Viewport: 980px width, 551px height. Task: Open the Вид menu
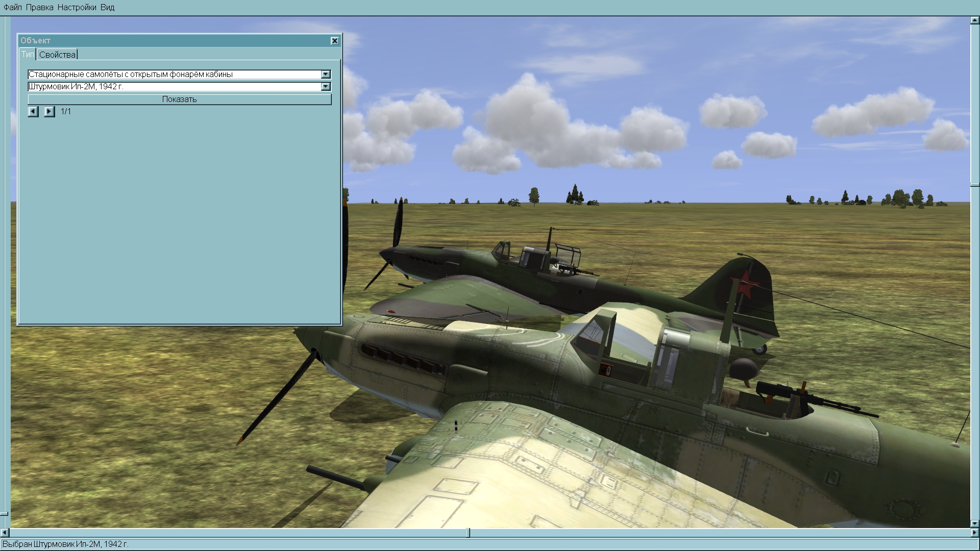(x=107, y=7)
